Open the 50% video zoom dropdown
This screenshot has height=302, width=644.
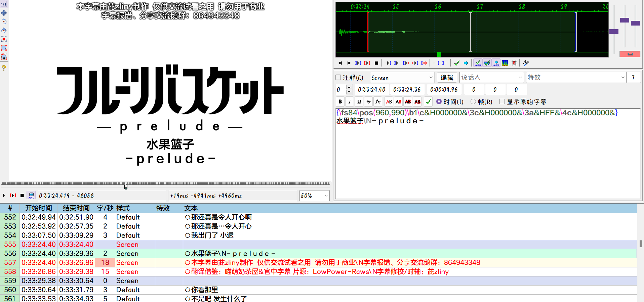315,196
